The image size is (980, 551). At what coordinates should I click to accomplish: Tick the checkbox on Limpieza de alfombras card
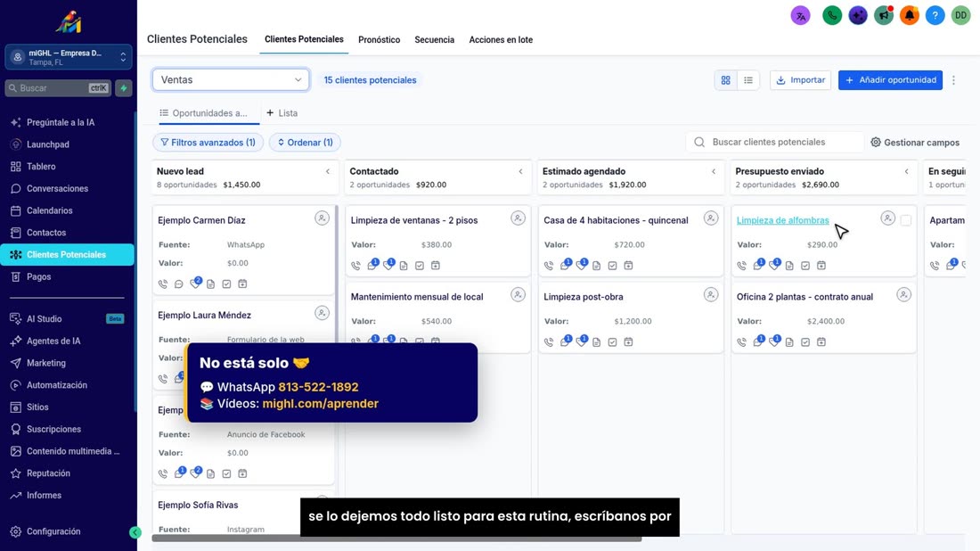[x=906, y=220]
